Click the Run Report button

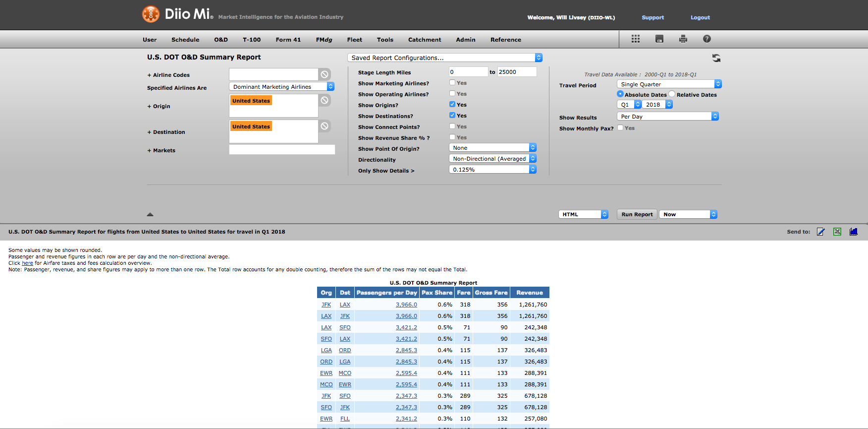click(637, 214)
